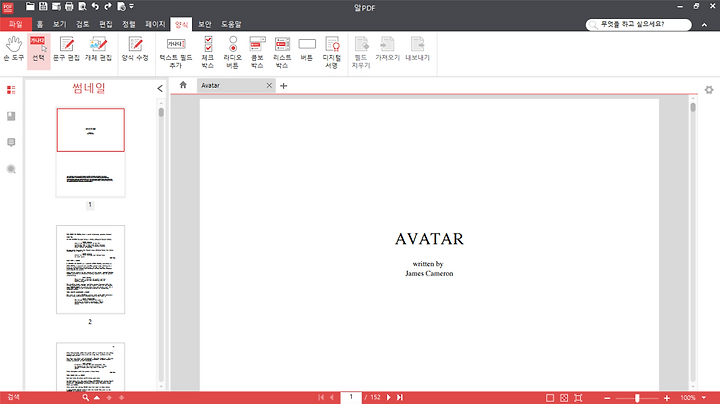Save the document with the floppy icon
The width and height of the screenshot is (720, 404).
[x=43, y=6]
